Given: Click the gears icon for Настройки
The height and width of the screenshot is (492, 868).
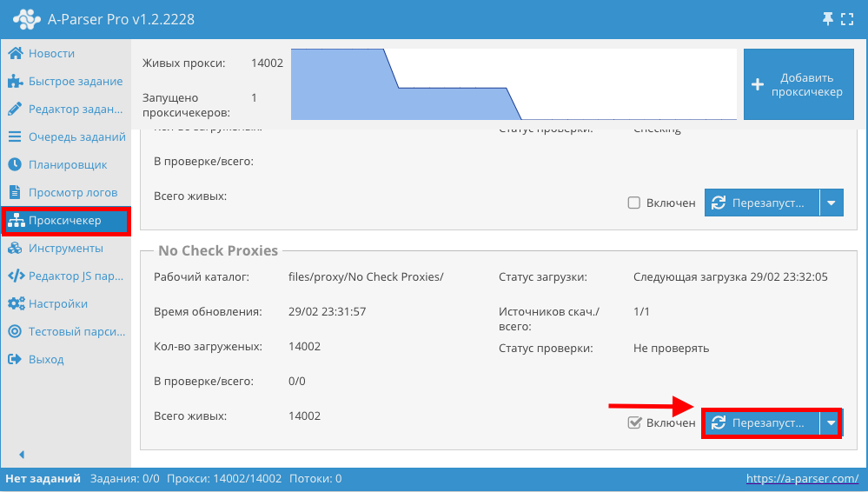Looking at the screenshot, I should pos(16,303).
